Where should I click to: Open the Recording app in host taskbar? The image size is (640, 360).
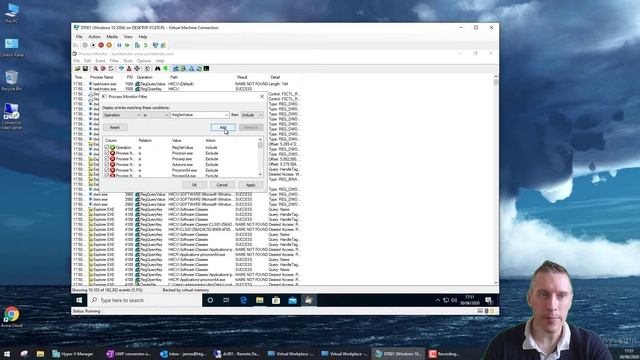pyautogui.click(x=445, y=354)
